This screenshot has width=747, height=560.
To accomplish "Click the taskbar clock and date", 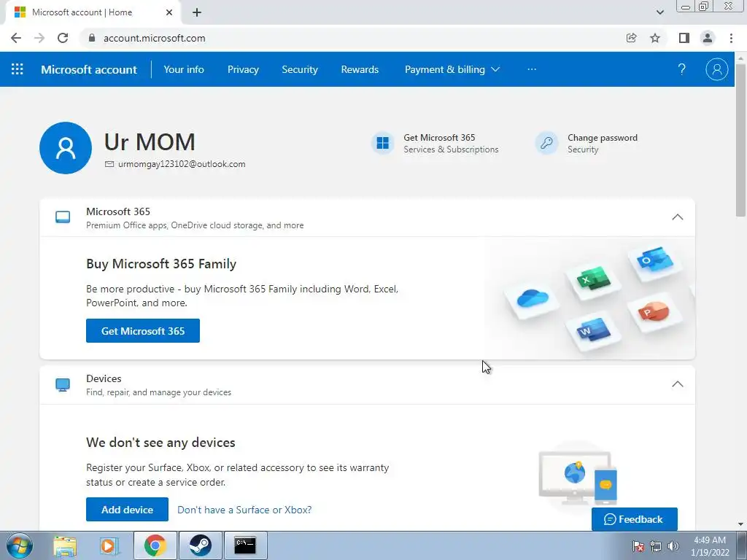I will 710,546.
